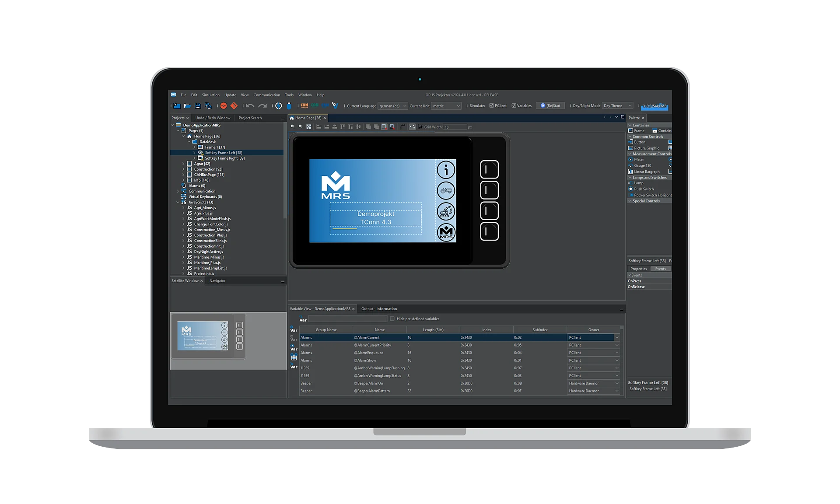Click the USB stick toolbar icon
The height and width of the screenshot is (504, 840).
289,106
